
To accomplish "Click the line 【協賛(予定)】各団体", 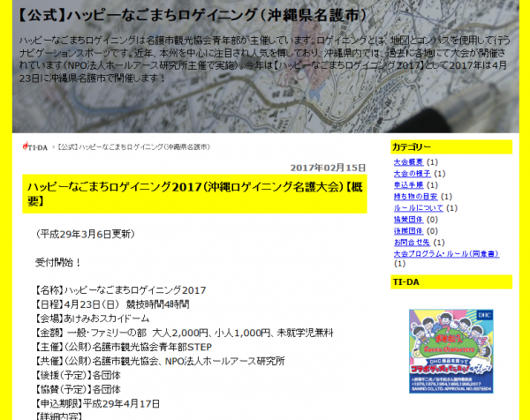I will pos(78,390).
